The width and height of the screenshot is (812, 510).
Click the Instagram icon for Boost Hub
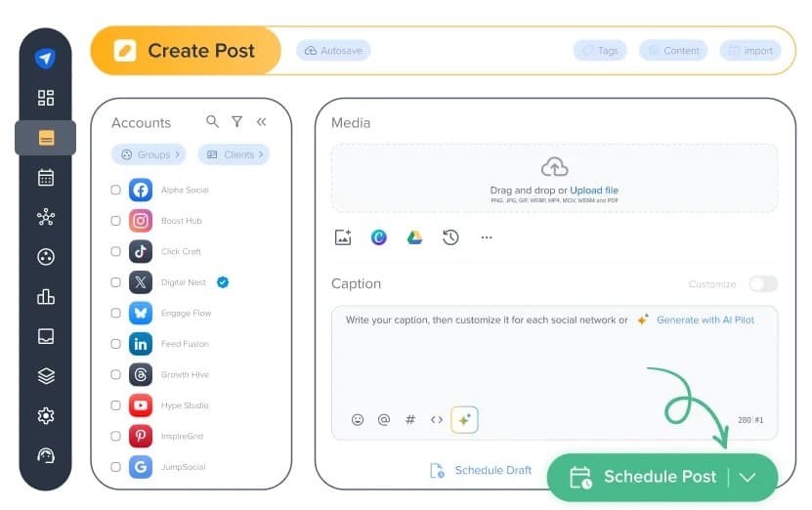click(x=141, y=221)
